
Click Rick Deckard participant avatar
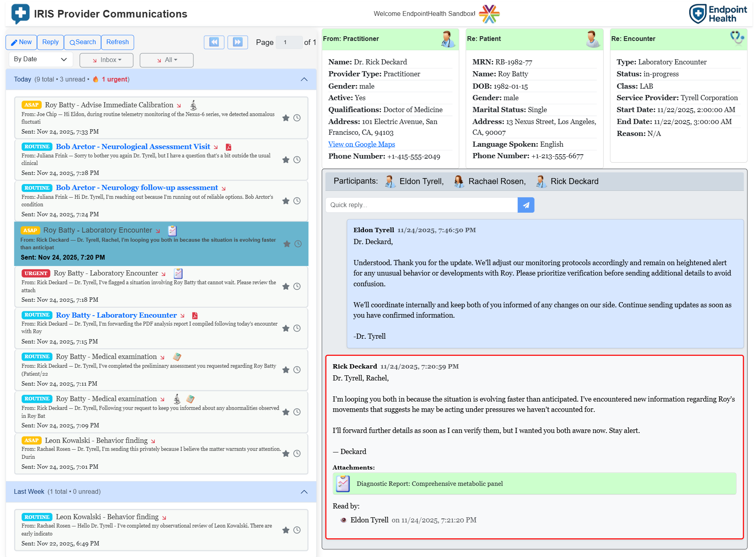tap(541, 181)
